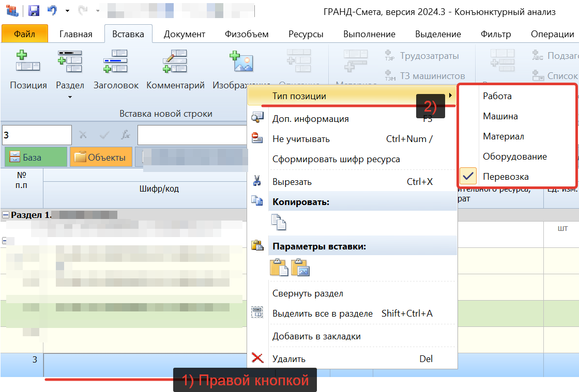Switch to the Выделение ribbon tab
The width and height of the screenshot is (579, 392).
click(x=438, y=34)
